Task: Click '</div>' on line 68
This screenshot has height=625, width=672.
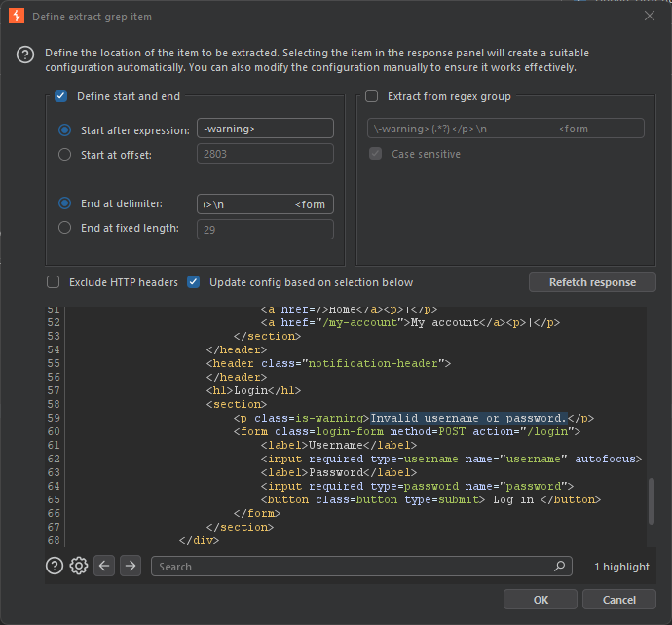Action: [x=200, y=540]
